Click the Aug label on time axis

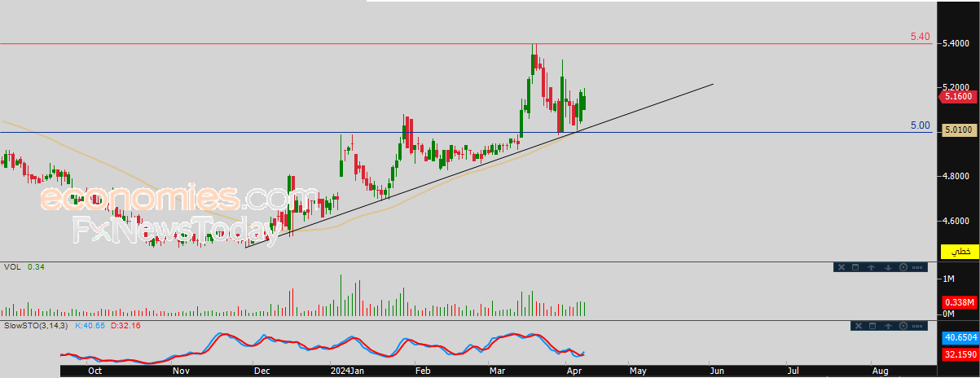880,371
